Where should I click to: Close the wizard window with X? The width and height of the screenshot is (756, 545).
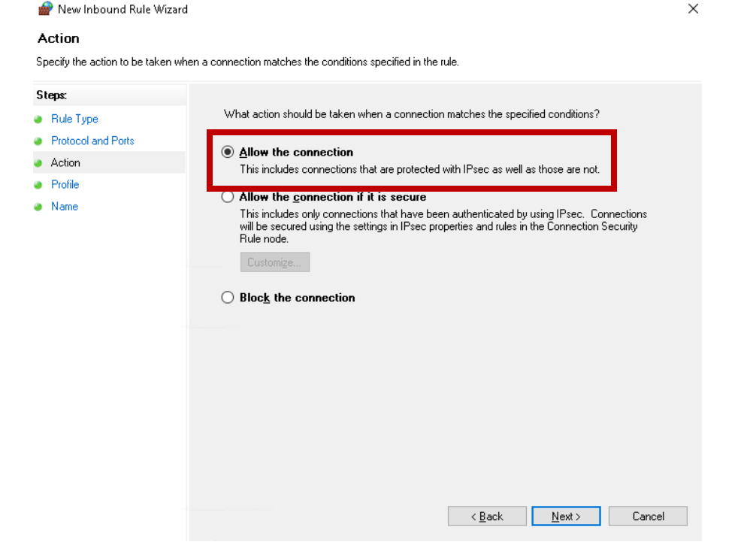693,9
